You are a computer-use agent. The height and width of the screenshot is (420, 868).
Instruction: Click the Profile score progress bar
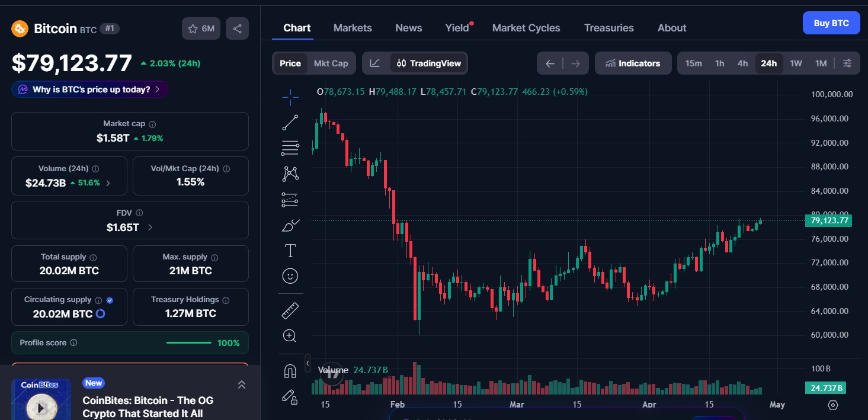click(x=188, y=342)
